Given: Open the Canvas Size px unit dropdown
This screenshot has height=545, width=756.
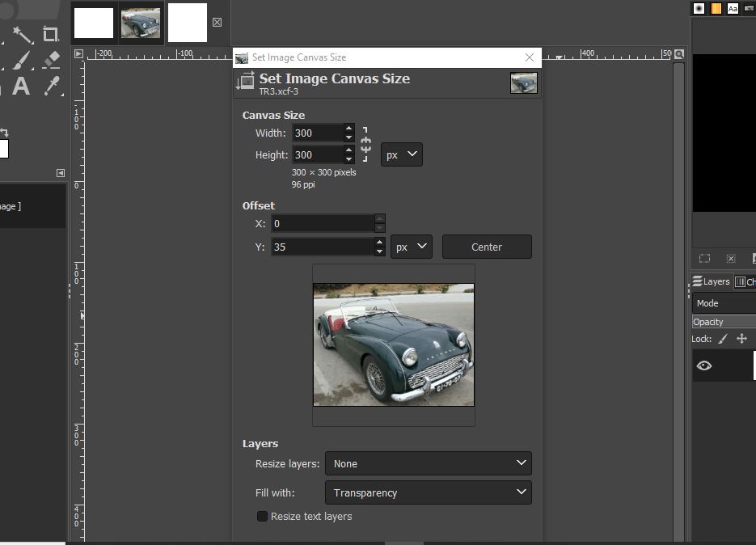Looking at the screenshot, I should (402, 154).
